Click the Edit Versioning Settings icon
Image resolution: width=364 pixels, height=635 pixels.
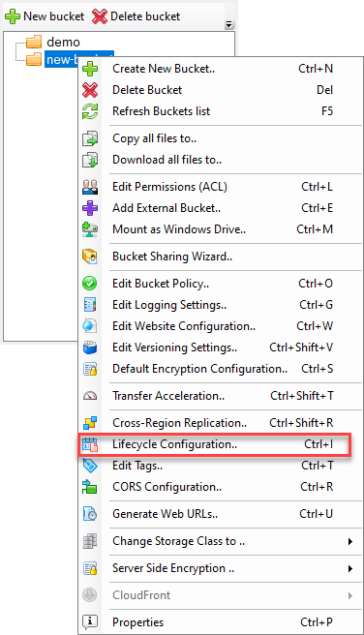pos(90,348)
